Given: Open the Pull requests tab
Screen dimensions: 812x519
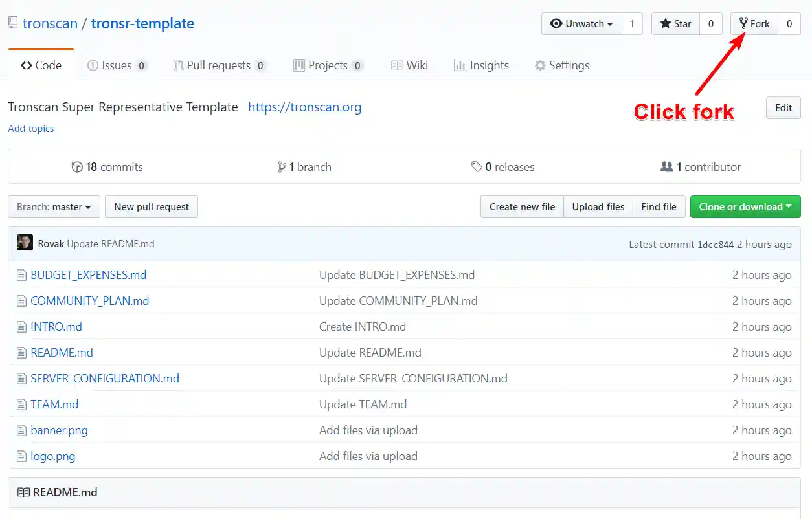Looking at the screenshot, I should coord(218,65).
